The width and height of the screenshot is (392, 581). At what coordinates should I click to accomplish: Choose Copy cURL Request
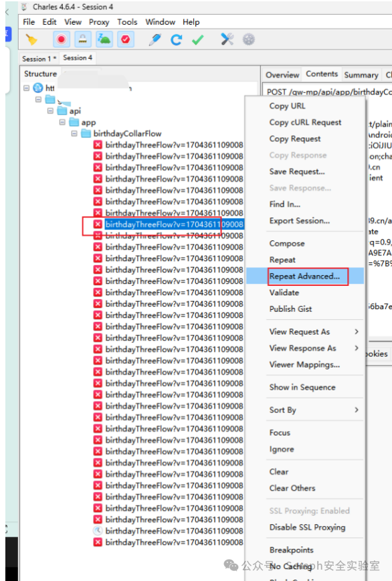[x=306, y=122]
